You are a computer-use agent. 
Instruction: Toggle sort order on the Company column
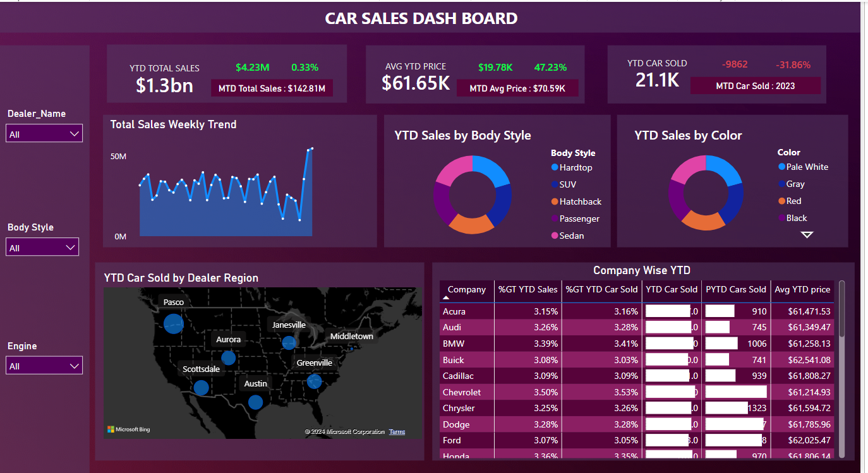466,290
